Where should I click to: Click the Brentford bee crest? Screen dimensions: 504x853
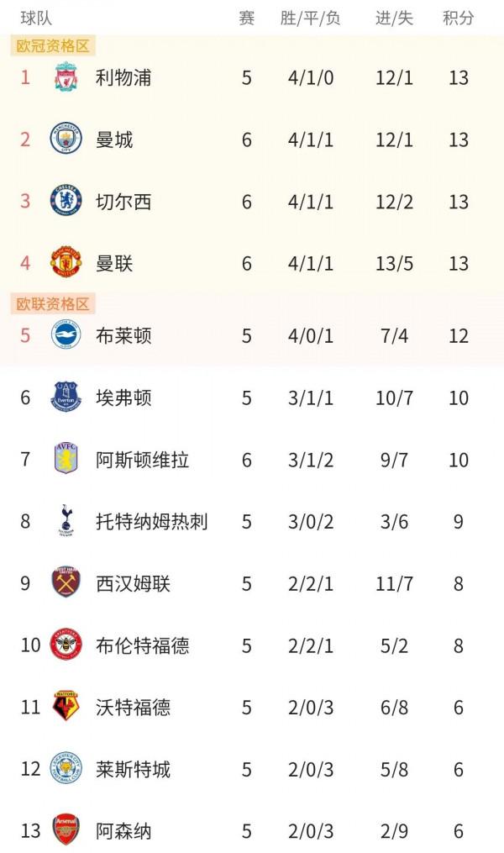pos(66,645)
